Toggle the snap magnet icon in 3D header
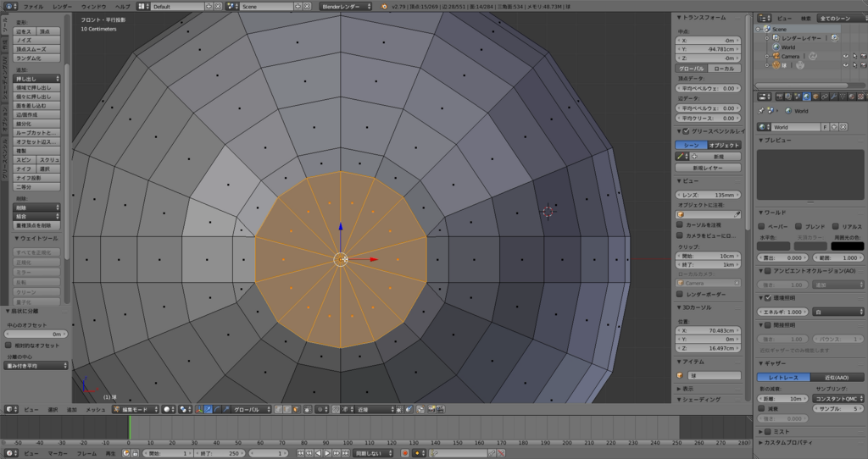The width and height of the screenshot is (868, 459). point(336,409)
